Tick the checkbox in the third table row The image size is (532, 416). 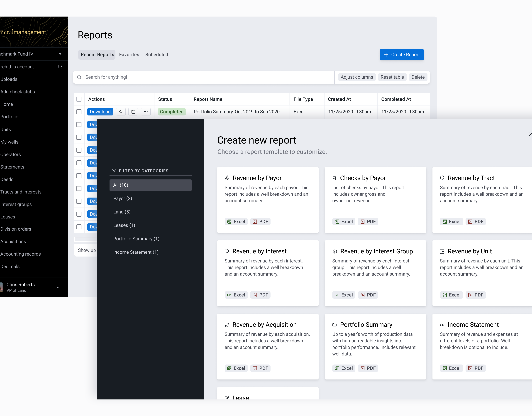(x=79, y=137)
